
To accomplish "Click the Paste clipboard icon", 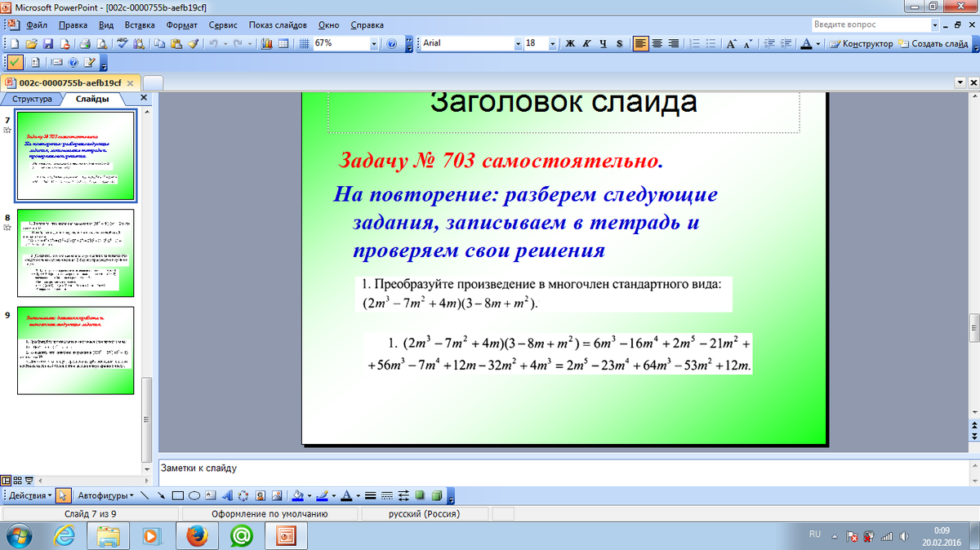I will 176,43.
